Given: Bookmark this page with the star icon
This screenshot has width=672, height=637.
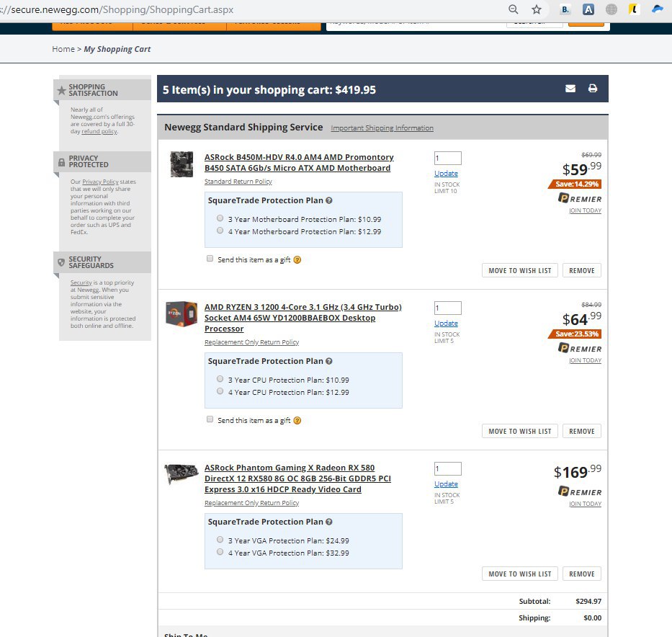Looking at the screenshot, I should [x=536, y=9].
